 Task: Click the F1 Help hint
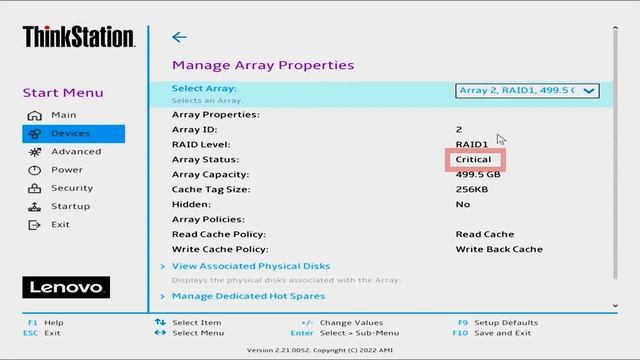click(45, 322)
